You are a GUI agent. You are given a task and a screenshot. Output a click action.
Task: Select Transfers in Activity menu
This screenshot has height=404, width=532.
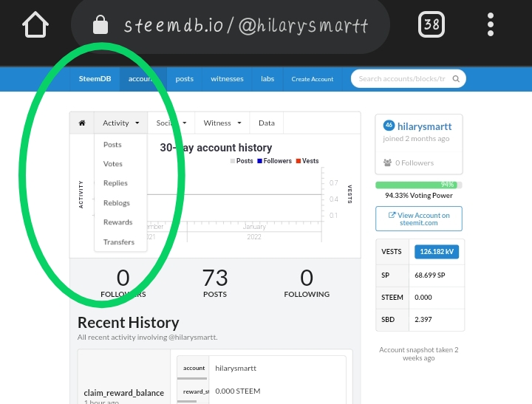[119, 242]
